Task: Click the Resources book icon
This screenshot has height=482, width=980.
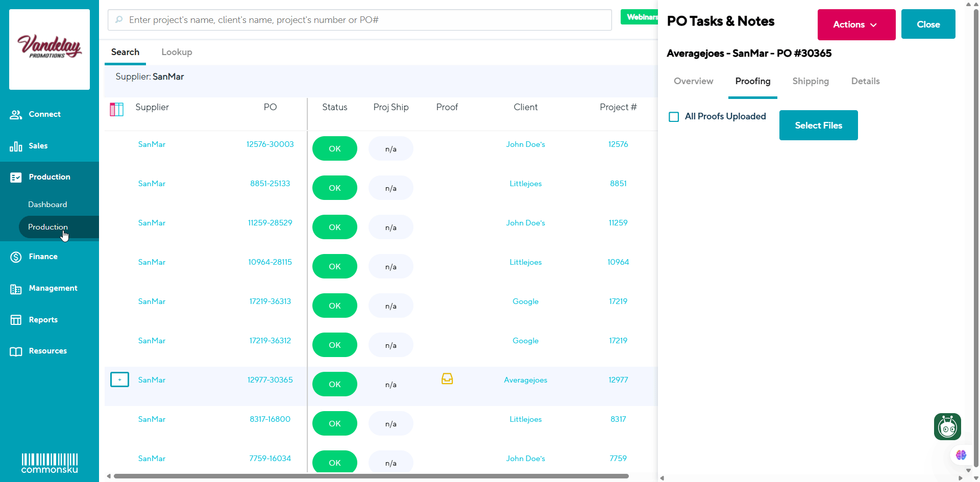Action: click(16, 351)
